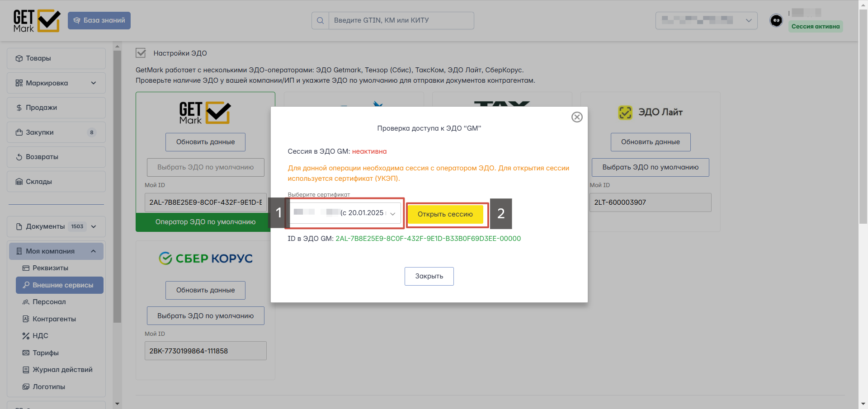Close the dialog with the X icon
The width and height of the screenshot is (868, 409).
(x=577, y=117)
